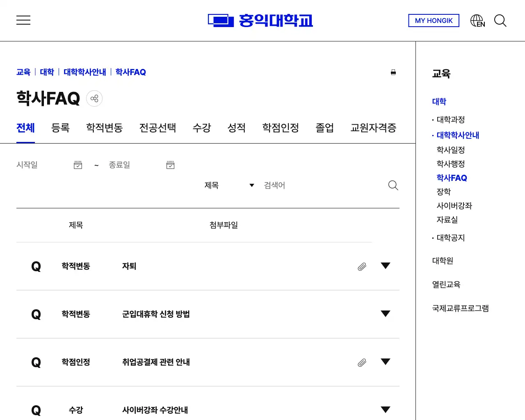The width and height of the screenshot is (525, 420).
Task: Expand the 군입대휴학 신청 방법 answer
Action: coord(386,314)
